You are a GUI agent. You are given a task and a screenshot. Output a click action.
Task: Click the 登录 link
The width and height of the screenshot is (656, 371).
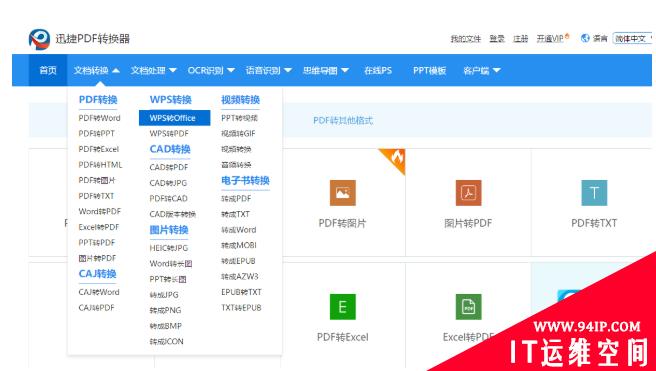point(497,38)
